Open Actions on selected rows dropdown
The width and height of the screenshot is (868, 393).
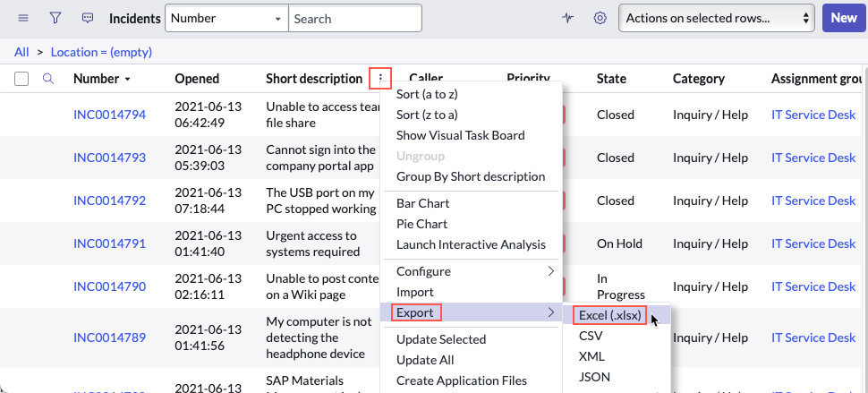click(x=716, y=18)
